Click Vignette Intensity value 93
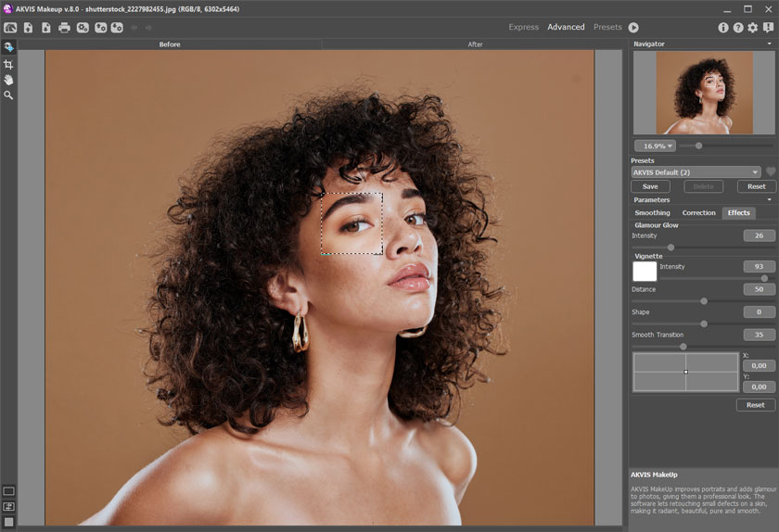 pyautogui.click(x=759, y=267)
